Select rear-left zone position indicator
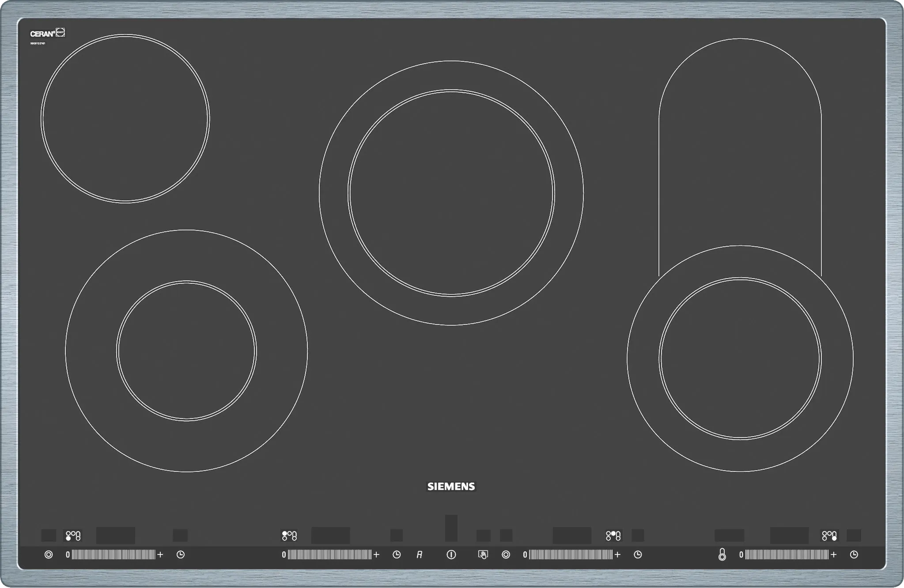This screenshot has height=588, width=904. [x=289, y=535]
